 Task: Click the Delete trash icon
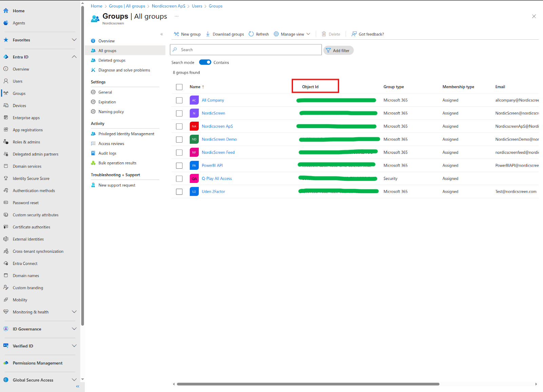click(324, 34)
